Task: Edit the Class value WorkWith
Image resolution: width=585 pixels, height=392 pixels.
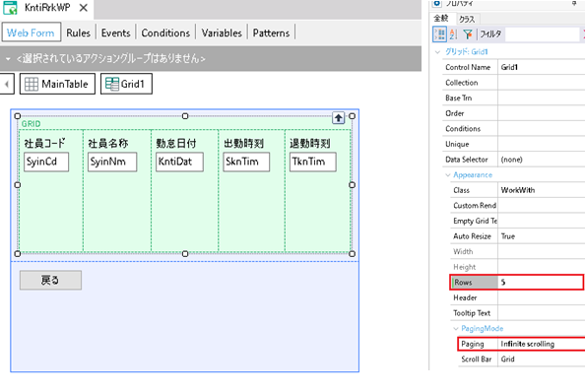Action: (542, 190)
